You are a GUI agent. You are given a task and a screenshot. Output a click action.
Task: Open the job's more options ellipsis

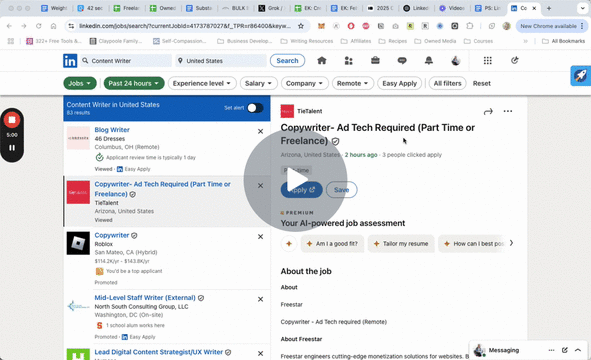pos(508,111)
